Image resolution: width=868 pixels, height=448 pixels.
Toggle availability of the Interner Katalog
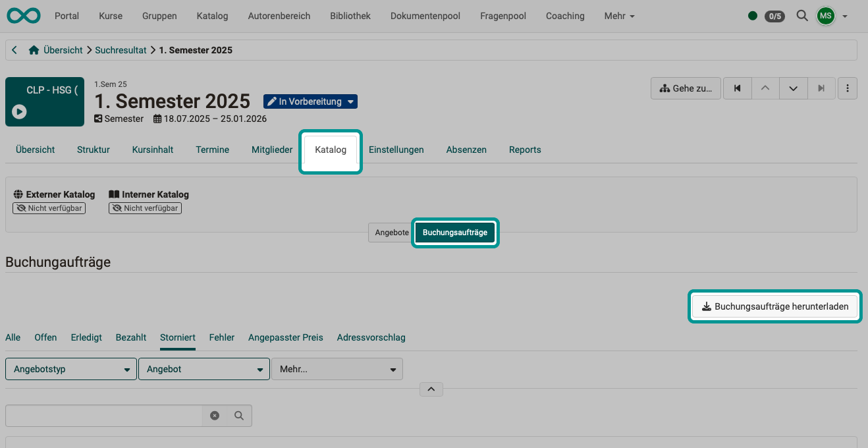coord(145,208)
